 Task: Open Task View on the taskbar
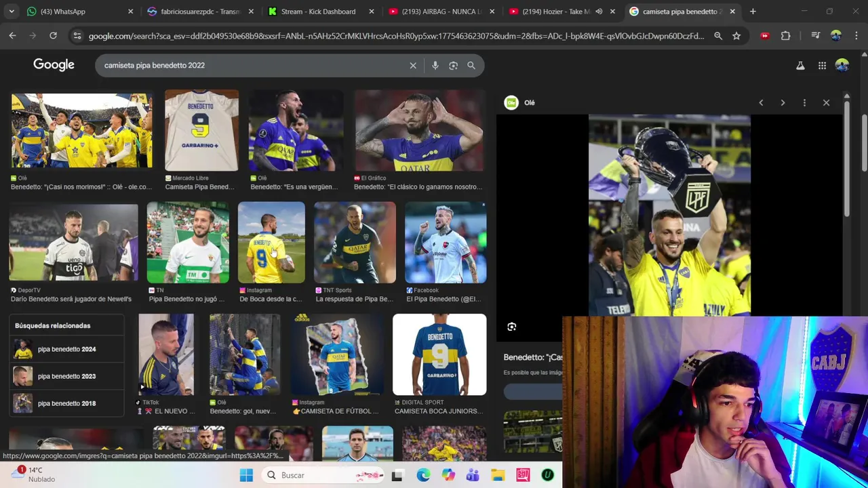pyautogui.click(x=397, y=475)
